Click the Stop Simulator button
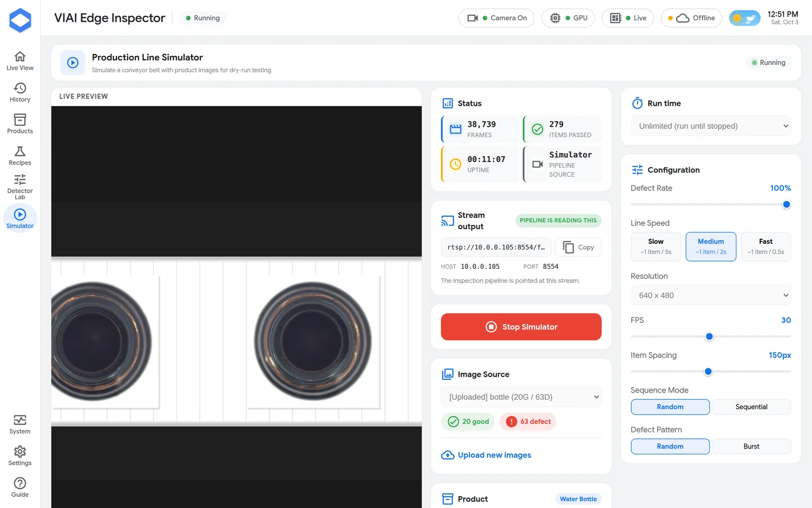 [x=521, y=327]
